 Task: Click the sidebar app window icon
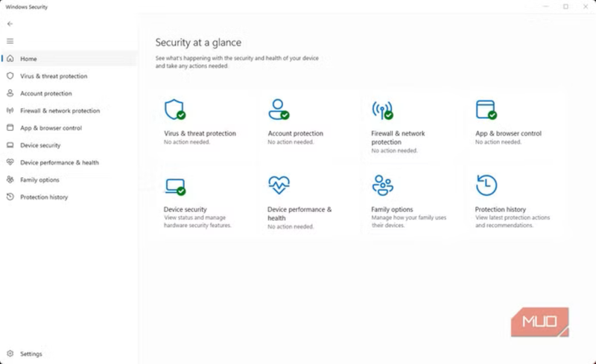[10, 128]
